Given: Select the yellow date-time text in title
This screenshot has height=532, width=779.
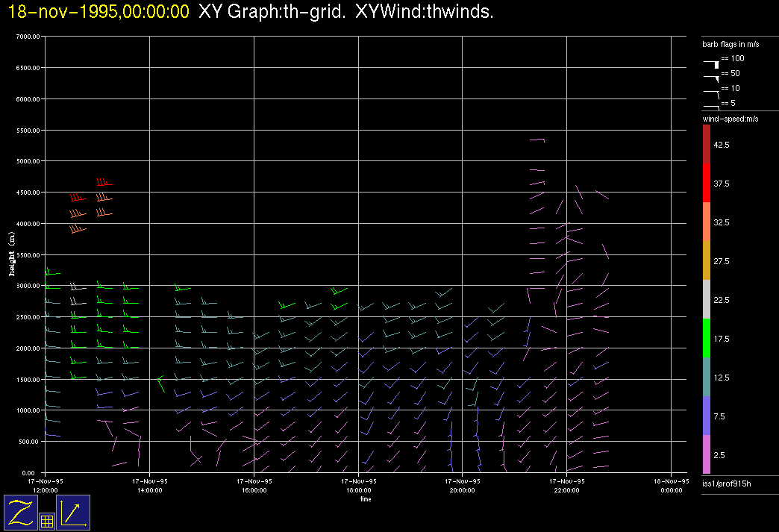Looking at the screenshot, I should click(x=98, y=13).
